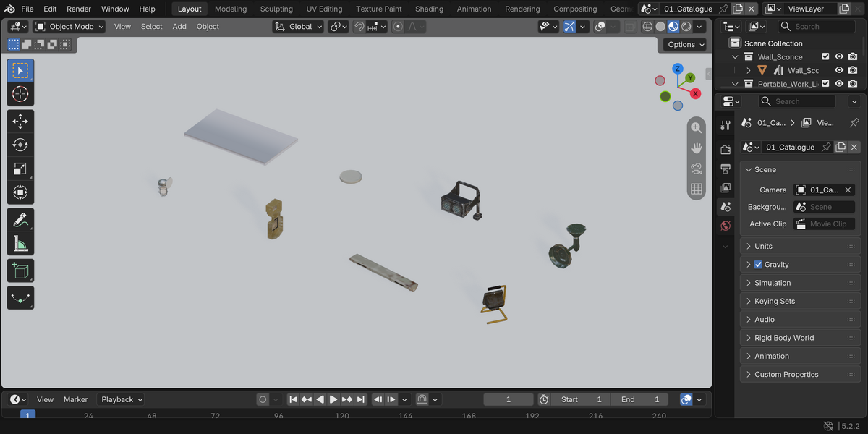868x434 pixels.
Task: Open the Scene properties tab
Action: pos(726,206)
